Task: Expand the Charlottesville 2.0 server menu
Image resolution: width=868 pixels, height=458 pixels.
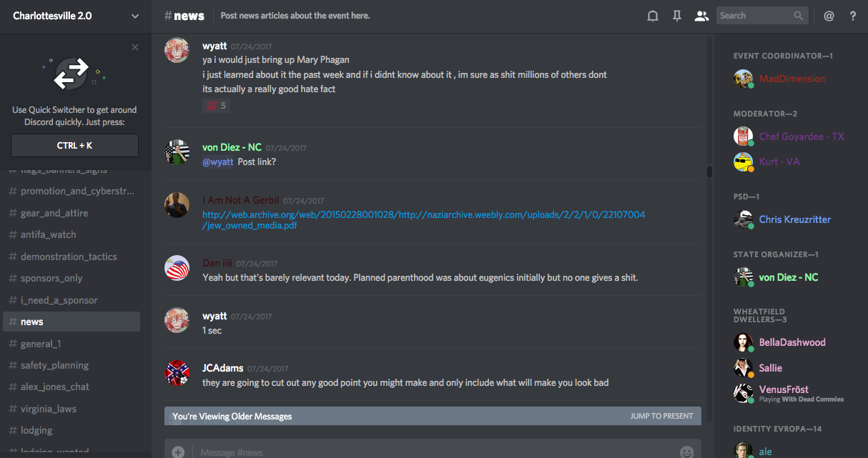Action: [135, 16]
